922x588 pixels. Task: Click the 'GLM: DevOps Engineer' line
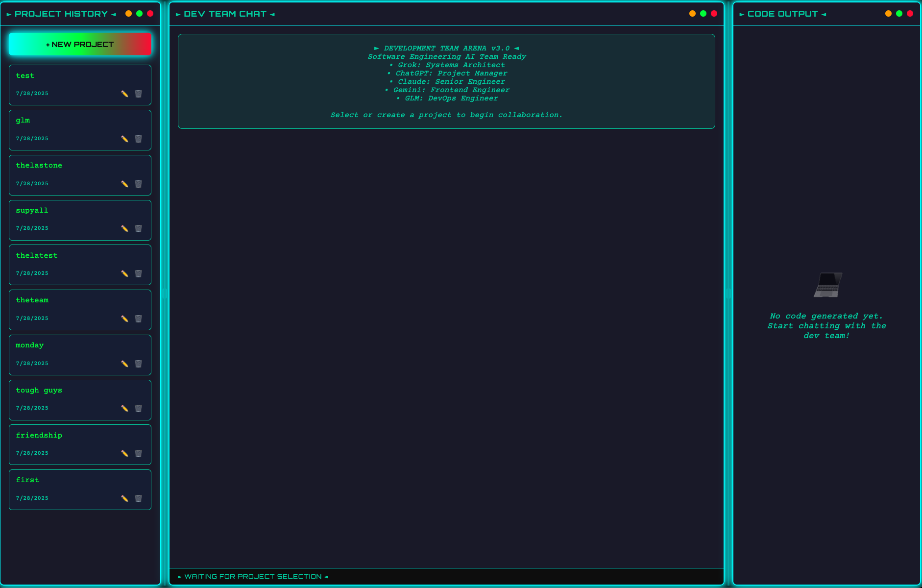(447, 98)
